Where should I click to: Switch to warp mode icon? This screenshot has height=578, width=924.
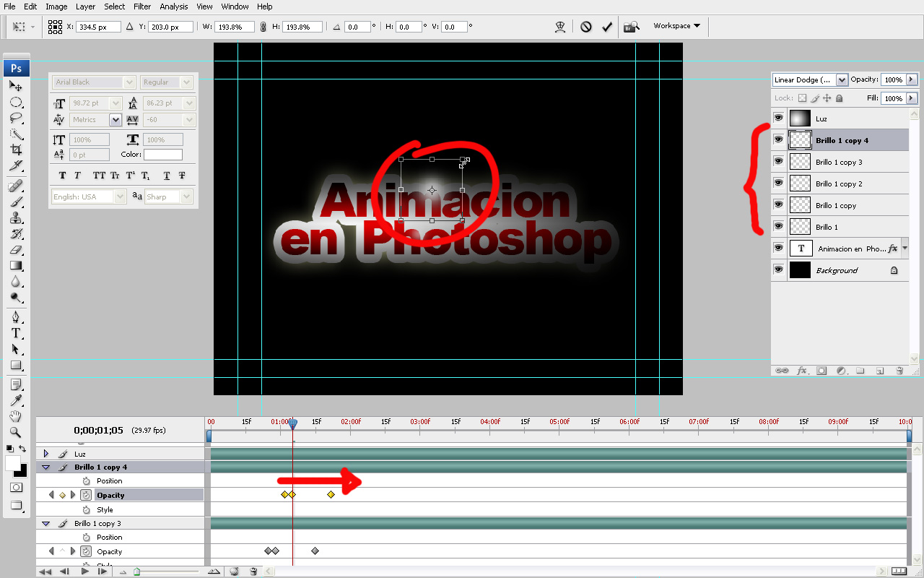[x=560, y=27]
